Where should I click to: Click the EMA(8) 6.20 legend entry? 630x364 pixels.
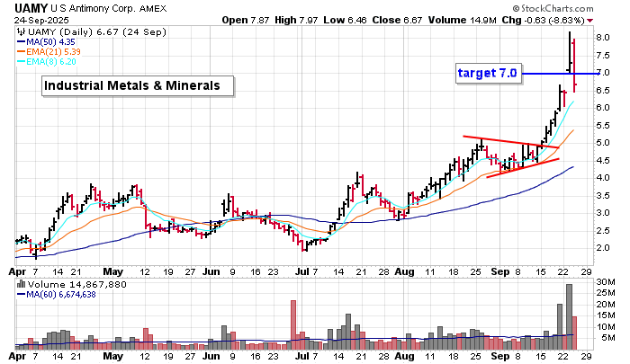point(52,65)
